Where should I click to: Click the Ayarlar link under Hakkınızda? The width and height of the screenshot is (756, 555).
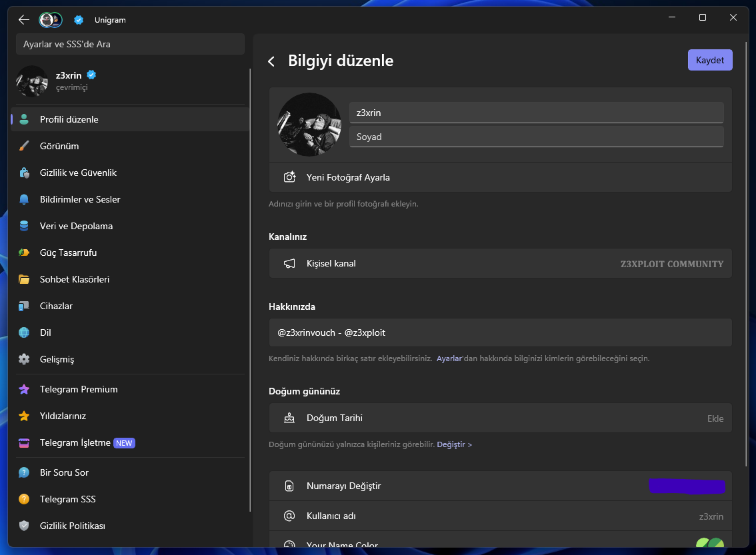pos(449,358)
